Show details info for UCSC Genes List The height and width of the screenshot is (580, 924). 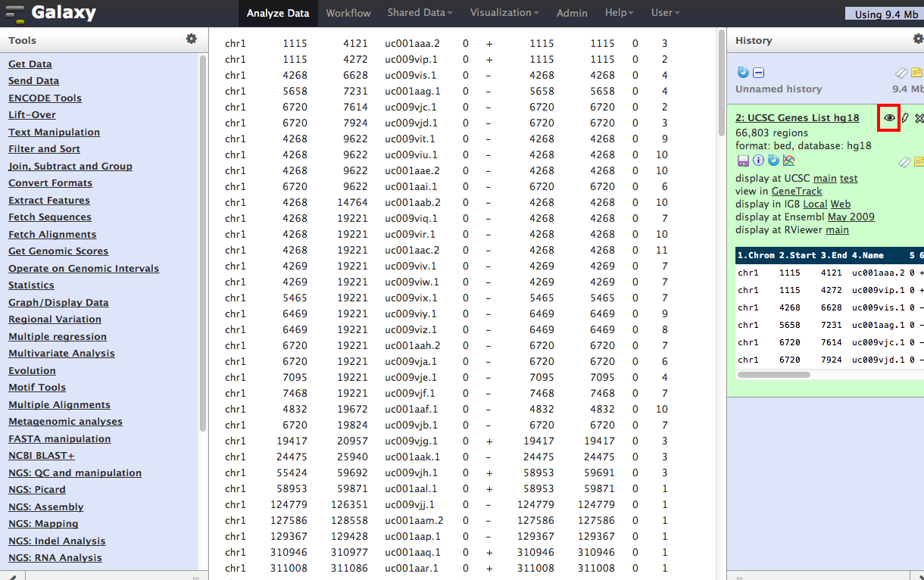[x=758, y=161]
